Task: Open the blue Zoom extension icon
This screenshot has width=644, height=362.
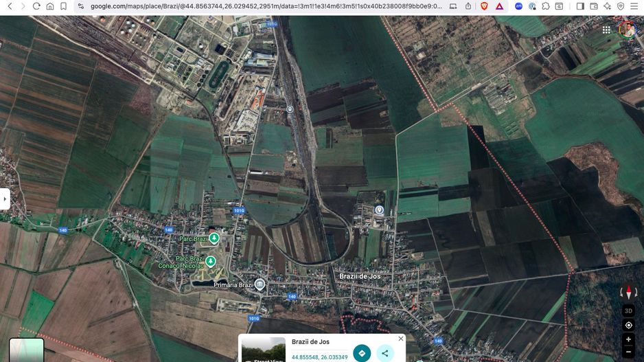Action: (519, 6)
